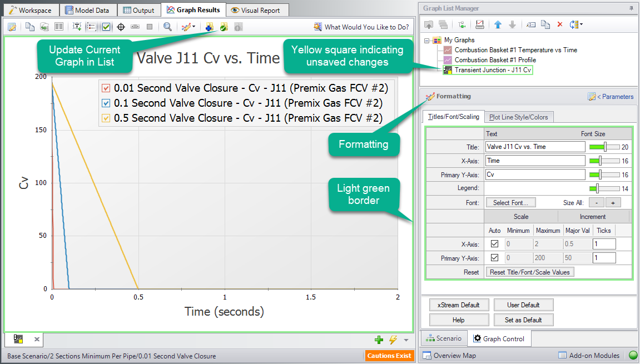Click the green plus icon below graph

tap(379, 340)
